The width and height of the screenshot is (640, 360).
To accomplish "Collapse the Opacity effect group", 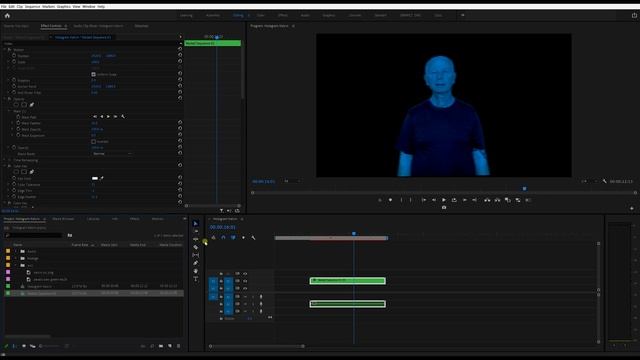I will pos(5,99).
